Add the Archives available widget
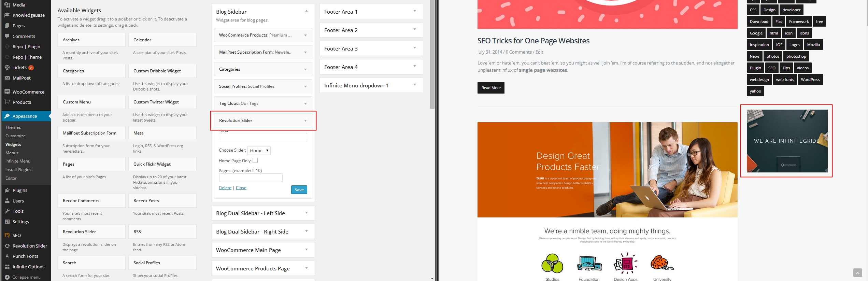This screenshot has height=281, width=868. coord(91,40)
